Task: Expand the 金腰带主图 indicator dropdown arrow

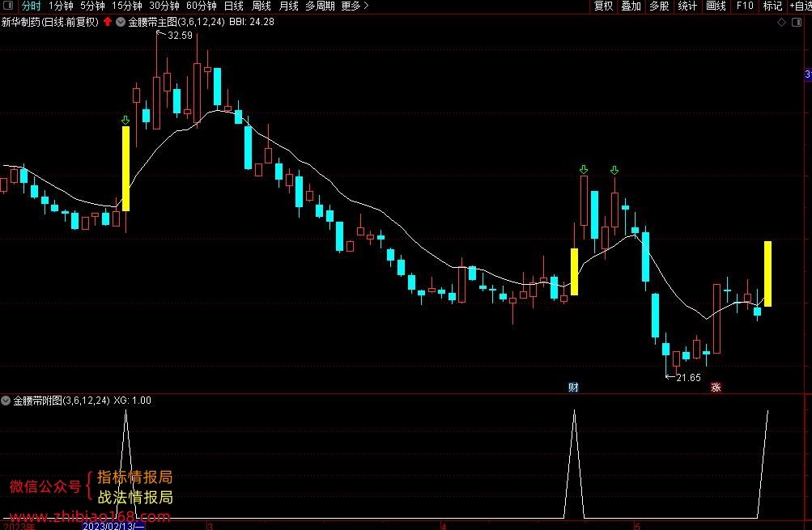Action: (x=121, y=22)
